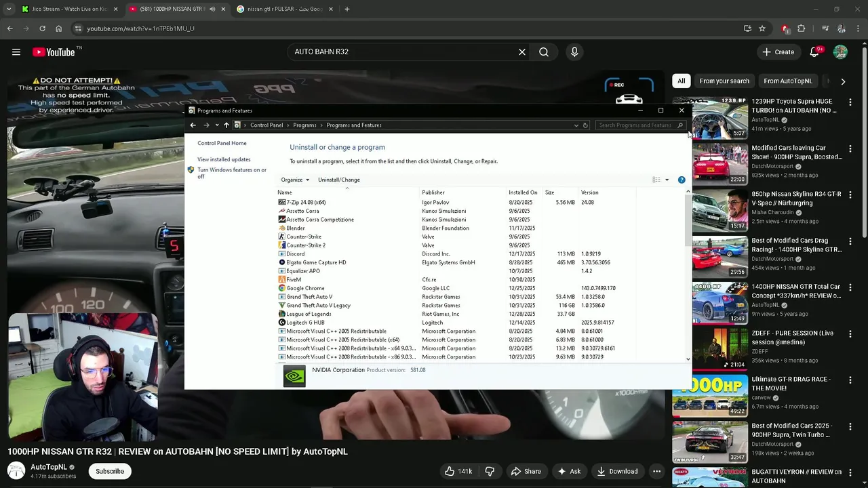Click the Search Programs and Features field
The width and height of the screenshot is (868, 488).
640,125
